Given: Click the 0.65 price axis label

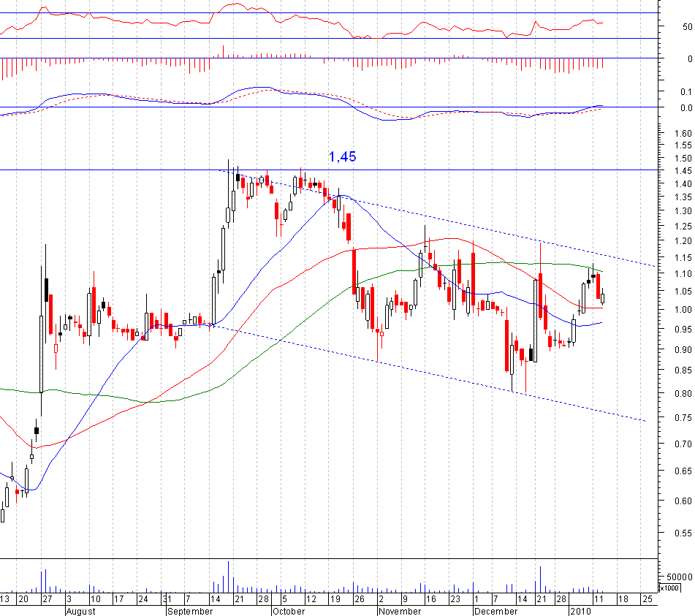Looking at the screenshot, I should click(x=683, y=471).
